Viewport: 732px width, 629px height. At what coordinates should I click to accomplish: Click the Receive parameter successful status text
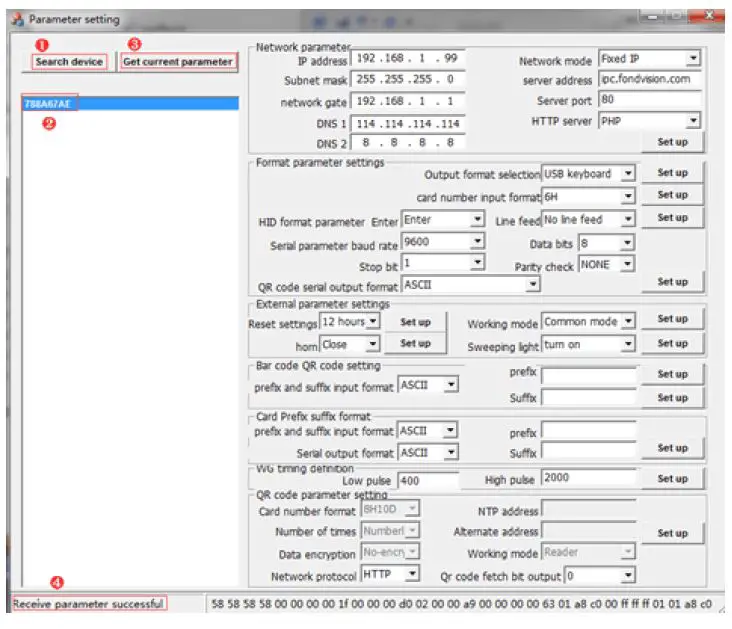tap(89, 604)
